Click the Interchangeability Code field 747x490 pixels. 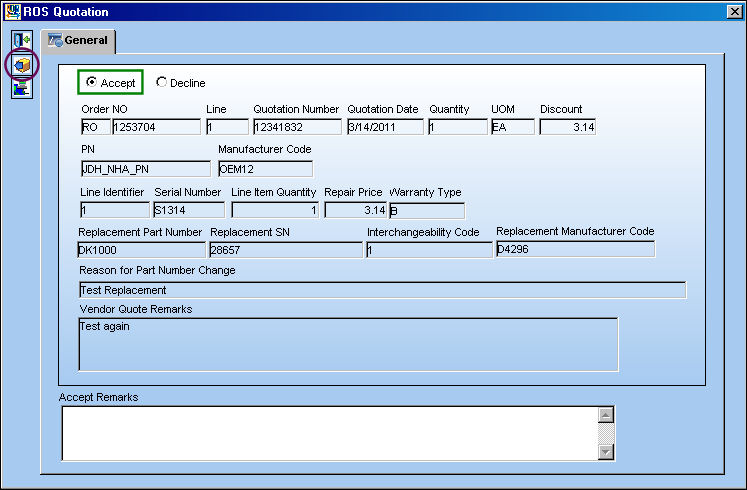[429, 250]
